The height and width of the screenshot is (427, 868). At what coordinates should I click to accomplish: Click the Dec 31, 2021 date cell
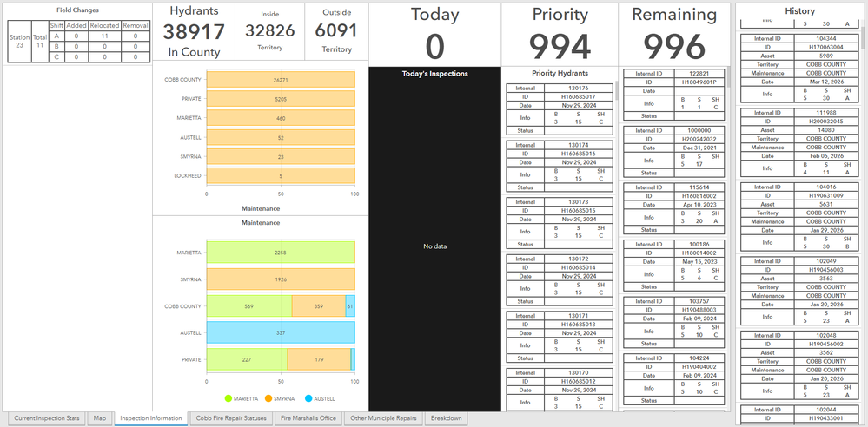(x=699, y=148)
